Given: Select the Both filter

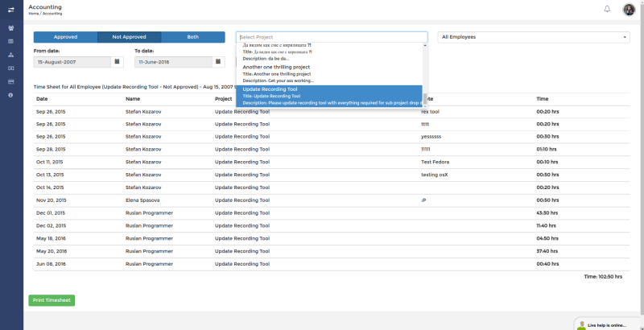Looking at the screenshot, I should coord(193,37).
